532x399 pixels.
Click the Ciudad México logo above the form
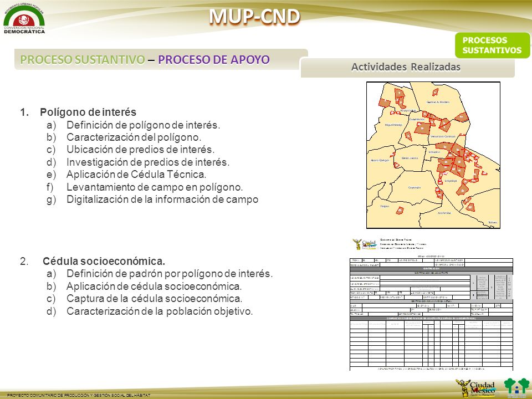(365, 244)
